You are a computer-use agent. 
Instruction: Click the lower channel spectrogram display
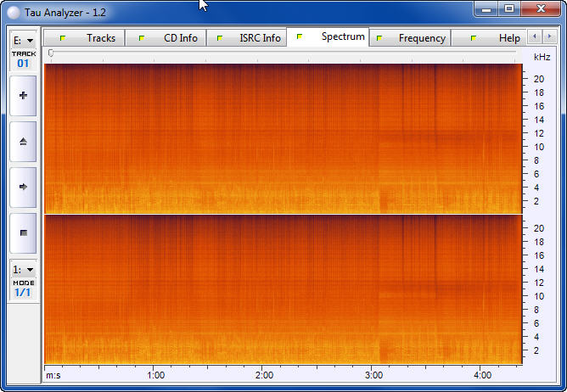point(282,288)
